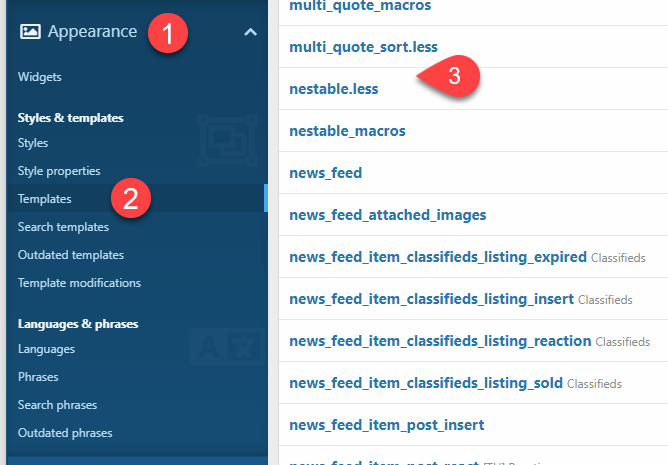Click Classifieds label beside listing_insert
The height and width of the screenshot is (465, 668).
coord(605,300)
